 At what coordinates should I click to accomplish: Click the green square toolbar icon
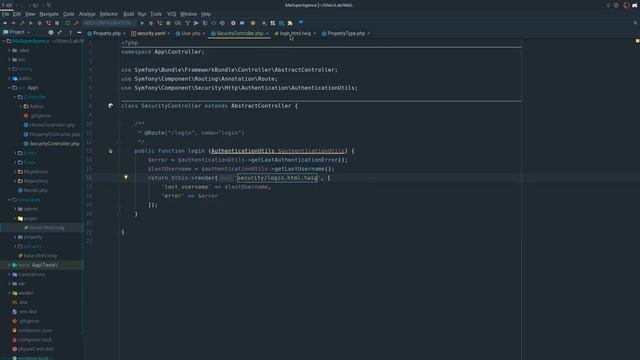67,23
